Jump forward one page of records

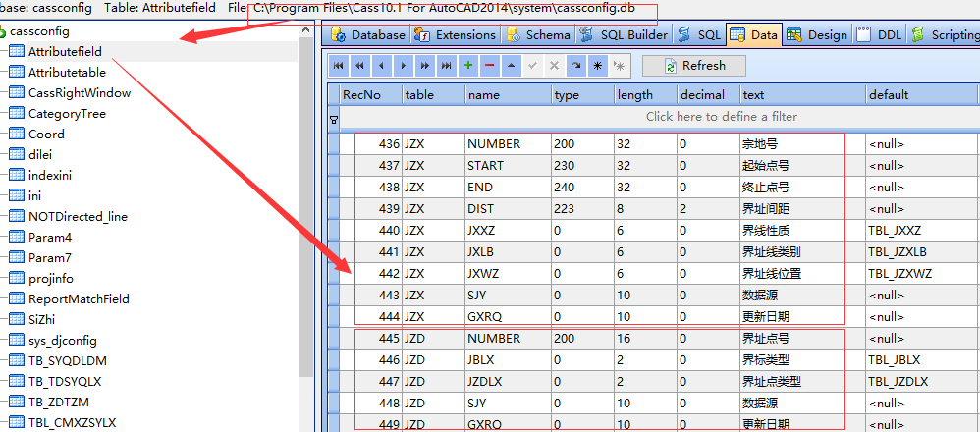point(425,66)
